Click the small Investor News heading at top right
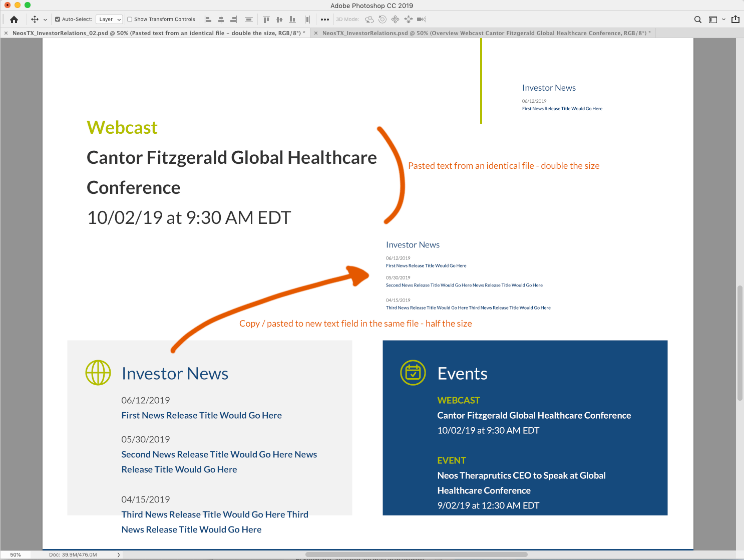The image size is (744, 560). [549, 88]
